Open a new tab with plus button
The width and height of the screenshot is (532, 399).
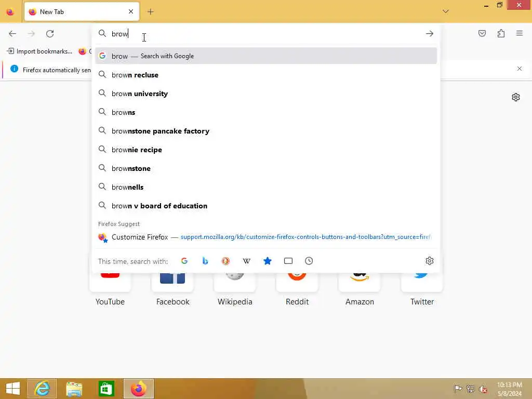pyautogui.click(x=150, y=12)
